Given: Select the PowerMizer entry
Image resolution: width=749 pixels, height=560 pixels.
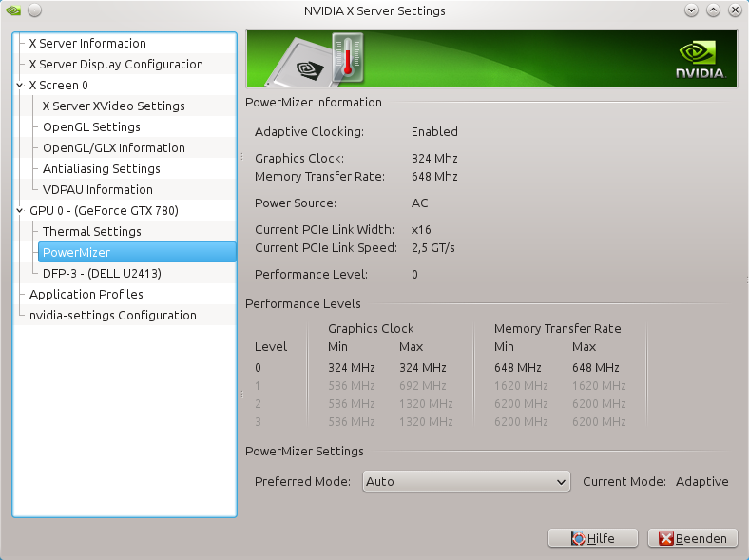Looking at the screenshot, I should click(137, 252).
